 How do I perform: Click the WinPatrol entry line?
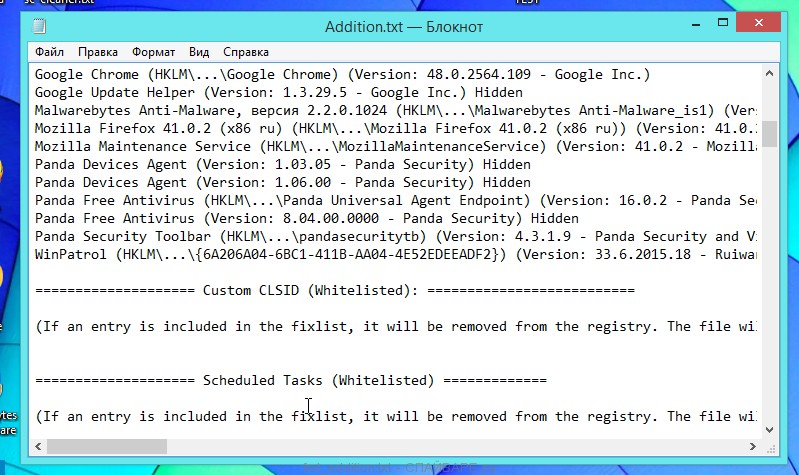(395, 254)
